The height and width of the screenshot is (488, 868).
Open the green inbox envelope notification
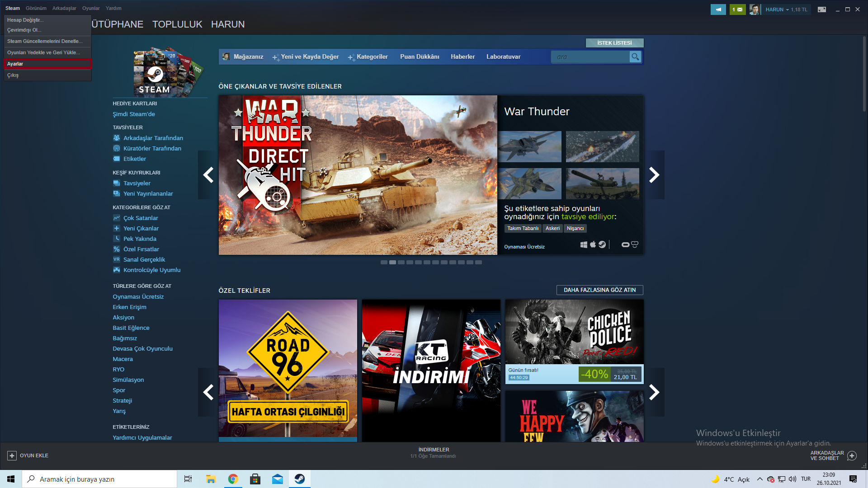click(x=737, y=9)
